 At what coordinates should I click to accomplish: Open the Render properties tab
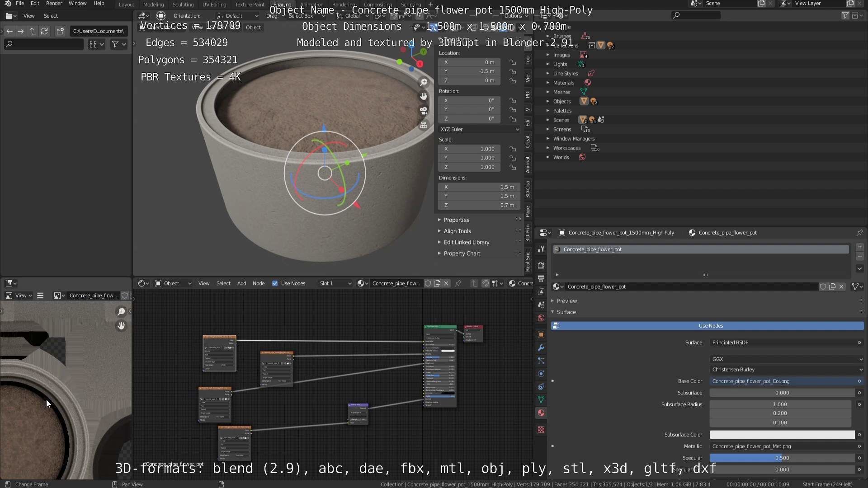tap(541, 266)
